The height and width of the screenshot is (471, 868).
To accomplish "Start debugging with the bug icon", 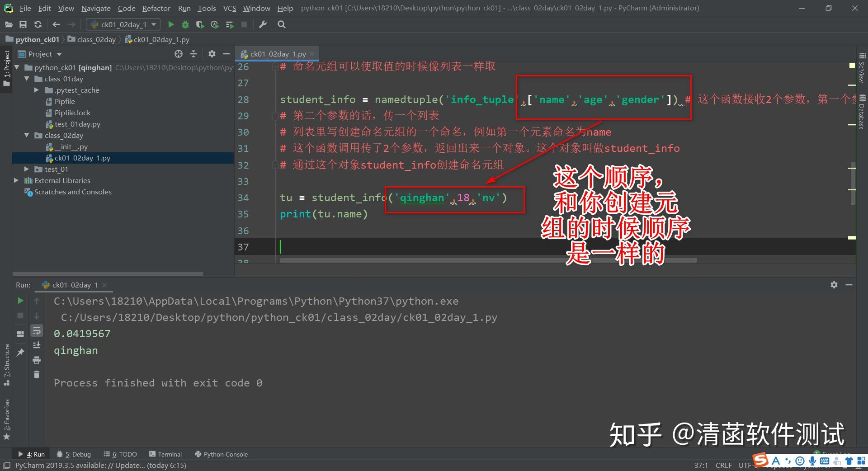I will pos(185,24).
